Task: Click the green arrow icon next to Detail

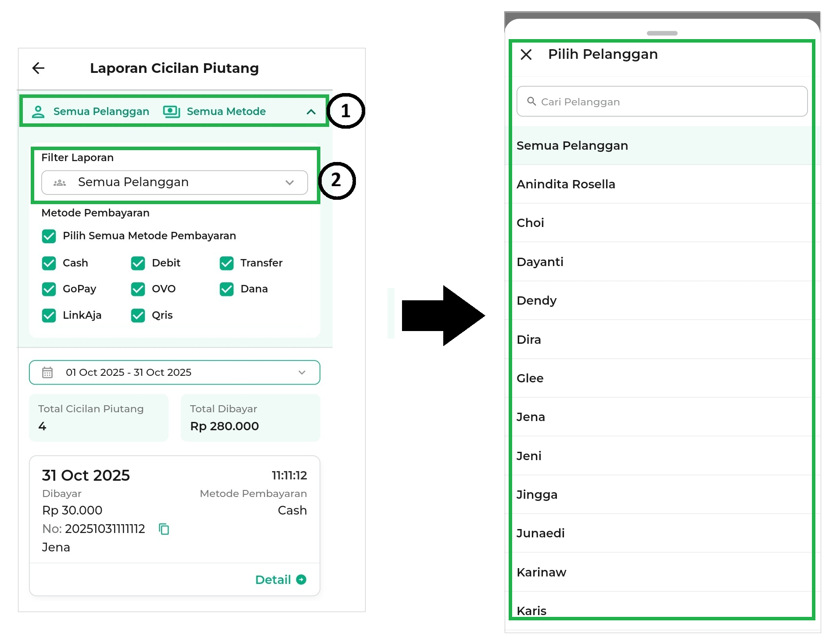Action: 301,580
